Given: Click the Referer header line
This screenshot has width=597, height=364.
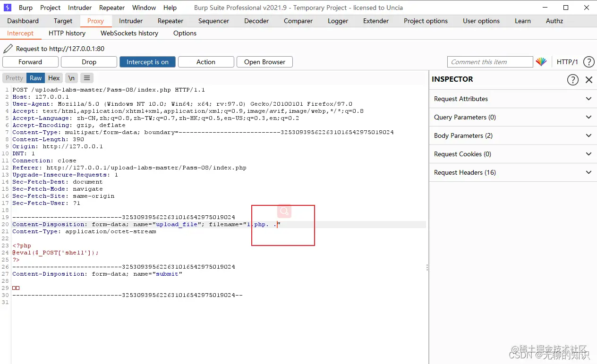Looking at the screenshot, I should (x=129, y=168).
